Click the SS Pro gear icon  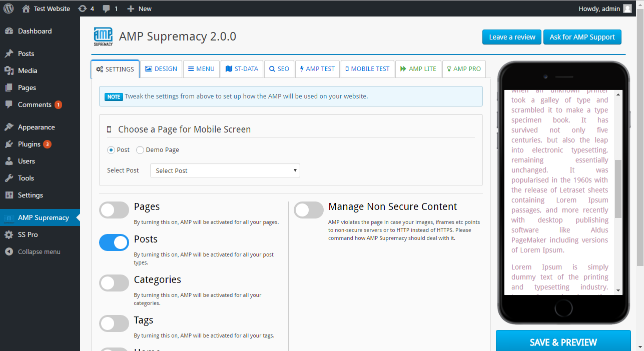pos(9,234)
